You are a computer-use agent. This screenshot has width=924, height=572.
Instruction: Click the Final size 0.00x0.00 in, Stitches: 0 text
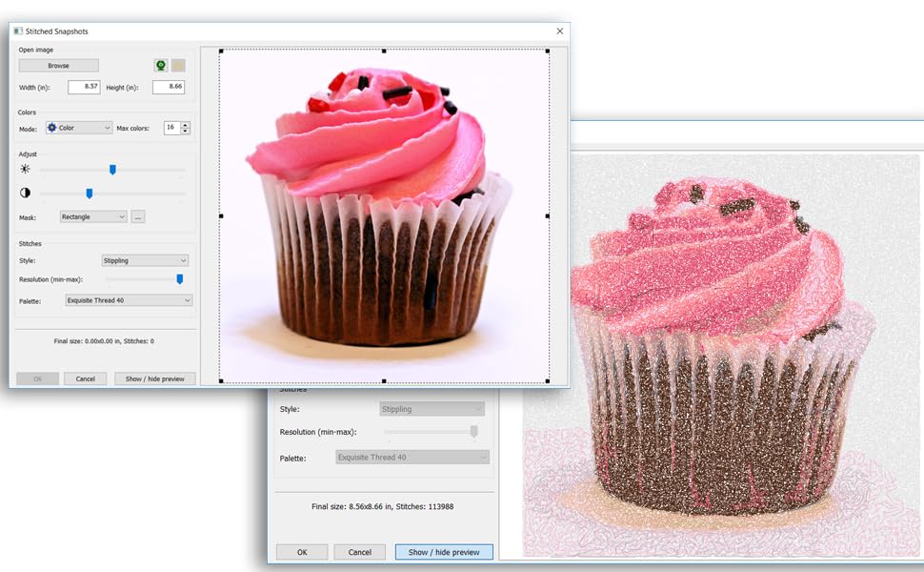104,341
